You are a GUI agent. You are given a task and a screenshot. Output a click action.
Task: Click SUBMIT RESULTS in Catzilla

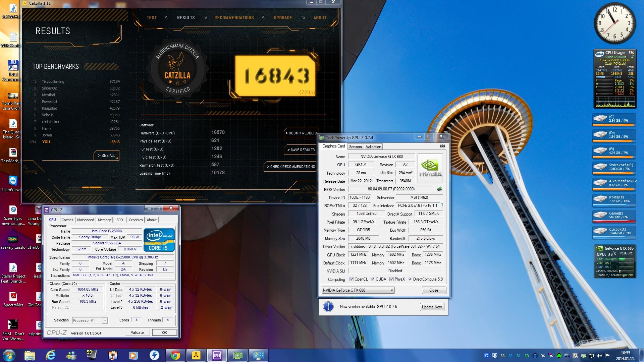[x=301, y=133]
